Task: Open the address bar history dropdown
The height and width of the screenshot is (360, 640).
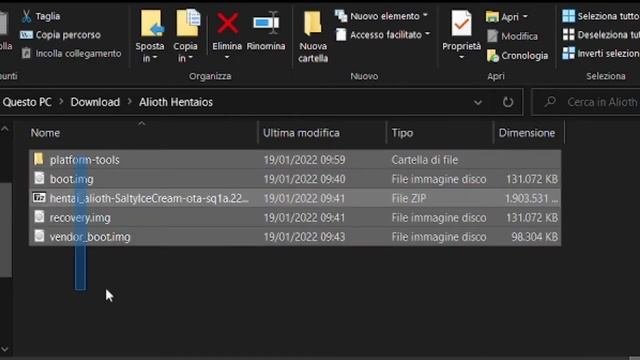Action: point(478,102)
